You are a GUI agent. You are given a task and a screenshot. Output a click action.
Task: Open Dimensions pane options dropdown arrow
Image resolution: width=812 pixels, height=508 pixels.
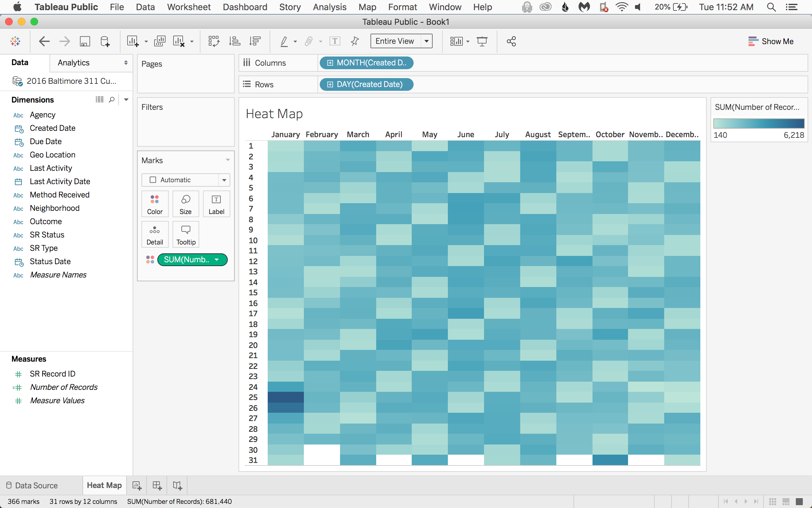(126, 99)
